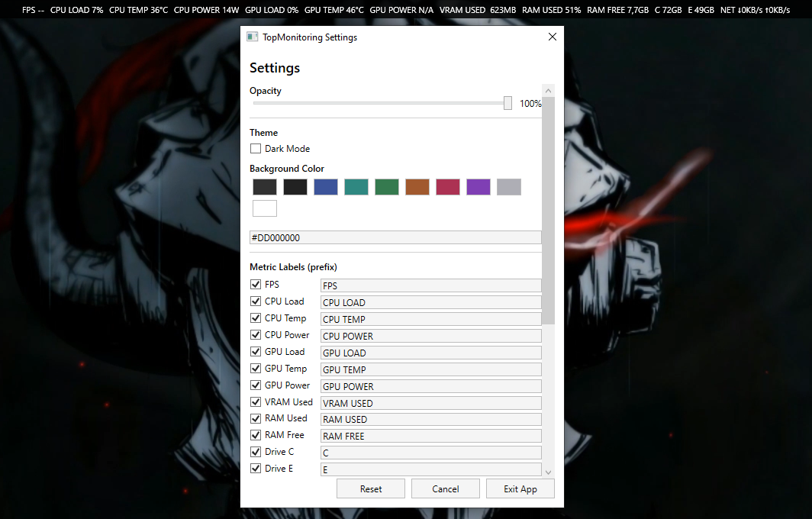This screenshot has height=519, width=812.
Task: Select the blue background color swatch
Action: 325,186
